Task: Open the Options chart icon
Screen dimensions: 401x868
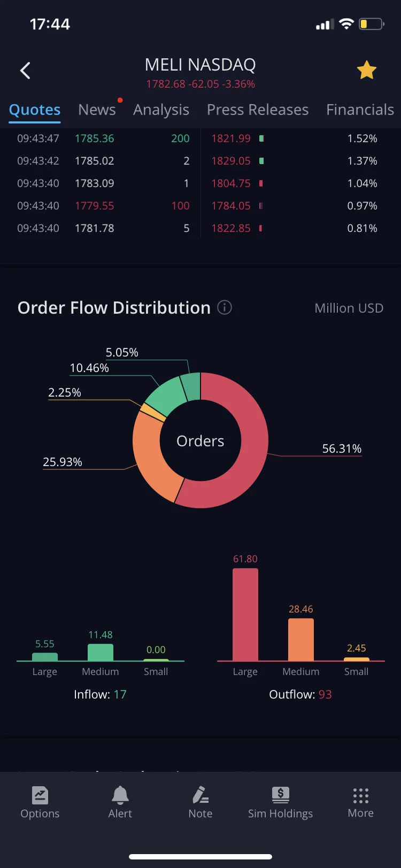Action: pos(40,795)
